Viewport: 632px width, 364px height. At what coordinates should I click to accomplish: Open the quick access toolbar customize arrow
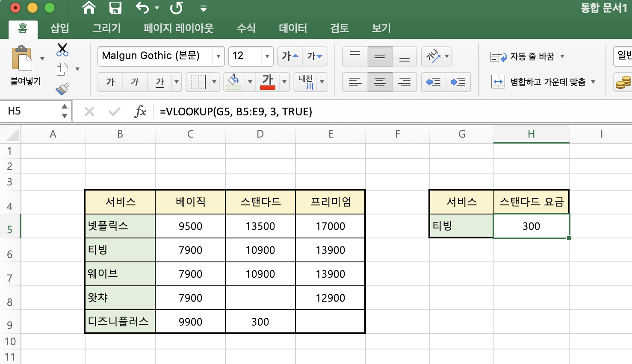click(x=204, y=9)
